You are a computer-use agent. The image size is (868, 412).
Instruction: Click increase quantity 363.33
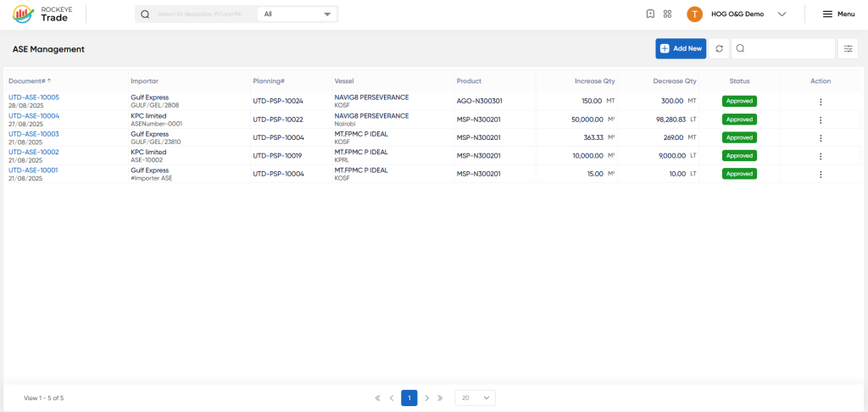593,138
